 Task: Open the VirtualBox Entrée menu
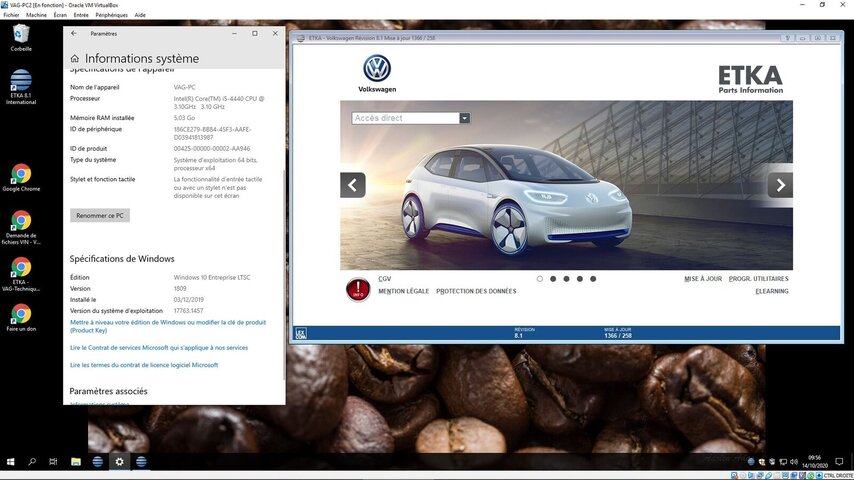[81, 15]
